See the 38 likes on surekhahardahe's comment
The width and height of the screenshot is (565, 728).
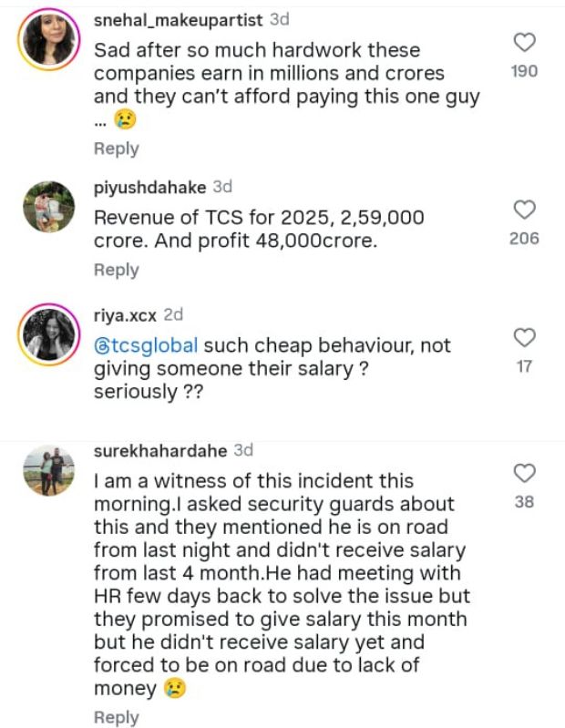click(x=524, y=501)
